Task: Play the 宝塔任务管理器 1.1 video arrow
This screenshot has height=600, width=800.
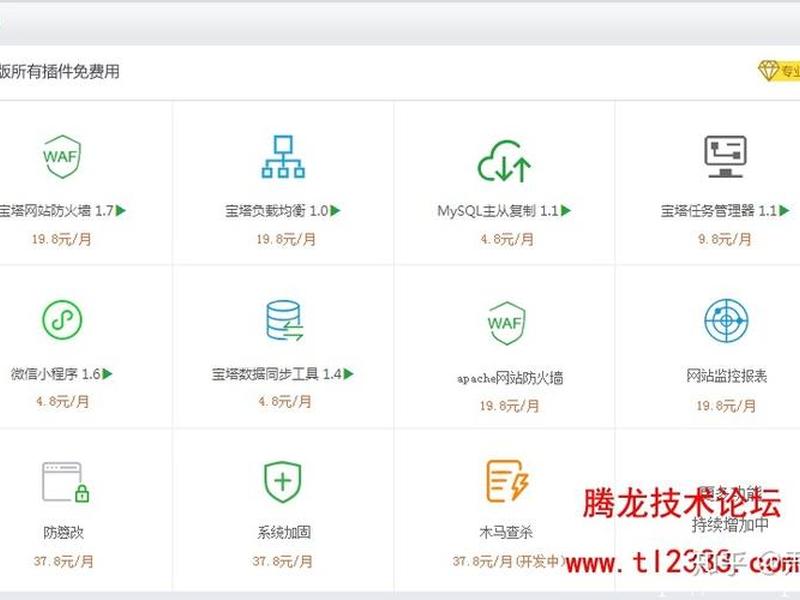Action: point(784,210)
